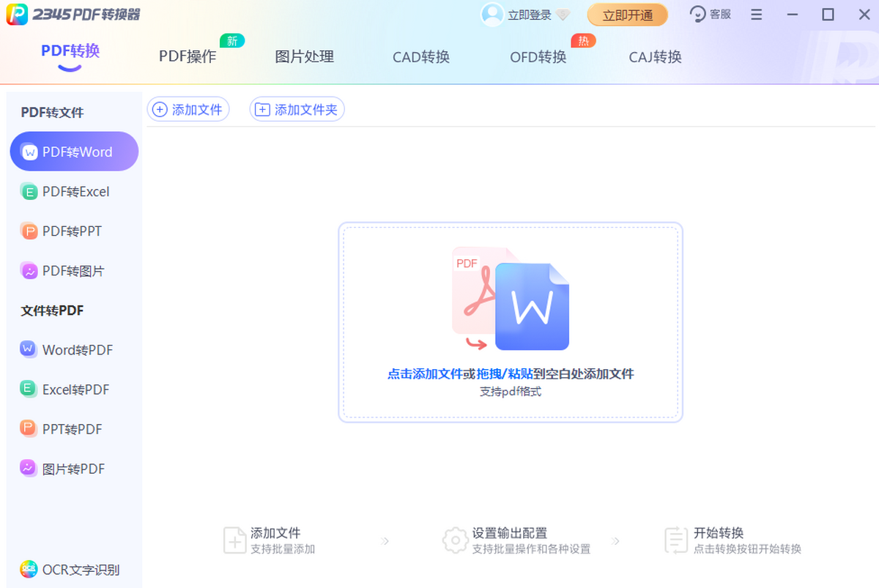Screen dimensions: 879x588
Task: Select PPT转PDF in sidebar
Action: point(74,428)
